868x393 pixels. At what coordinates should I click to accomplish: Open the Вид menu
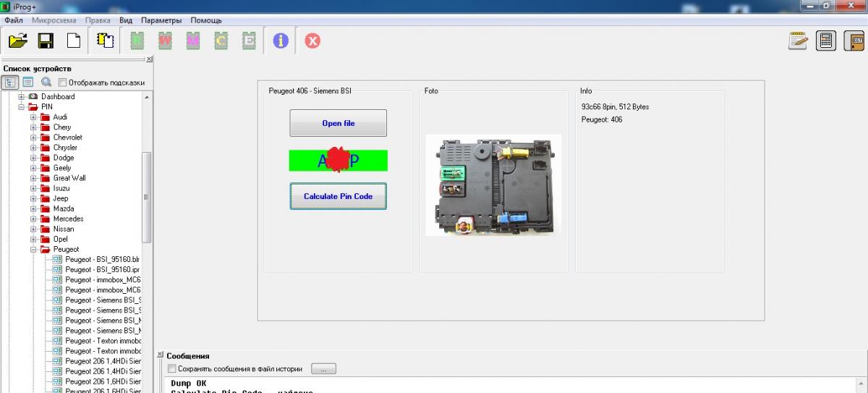click(x=126, y=20)
